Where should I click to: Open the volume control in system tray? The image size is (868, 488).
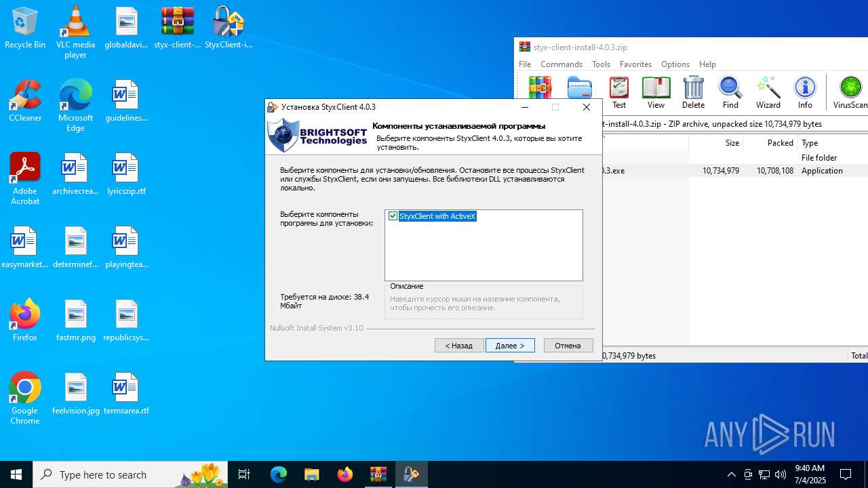781,474
